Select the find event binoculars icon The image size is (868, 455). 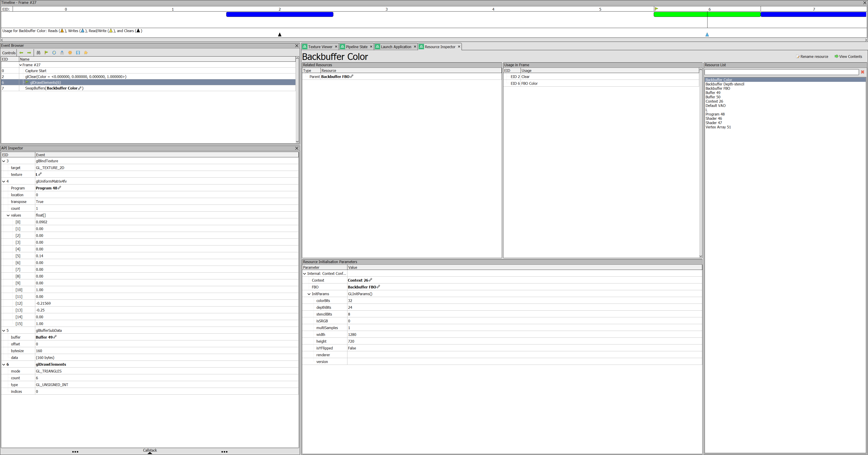(x=38, y=53)
